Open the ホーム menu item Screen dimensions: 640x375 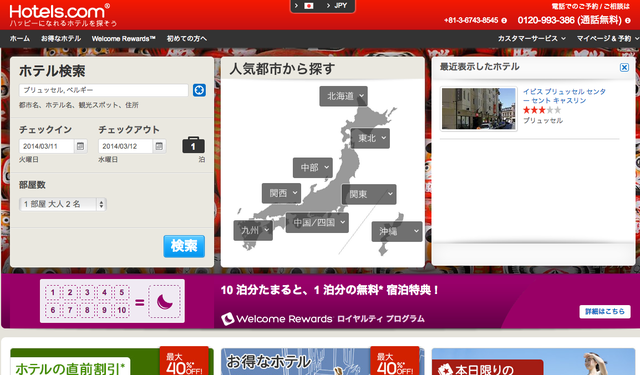pyautogui.click(x=20, y=38)
